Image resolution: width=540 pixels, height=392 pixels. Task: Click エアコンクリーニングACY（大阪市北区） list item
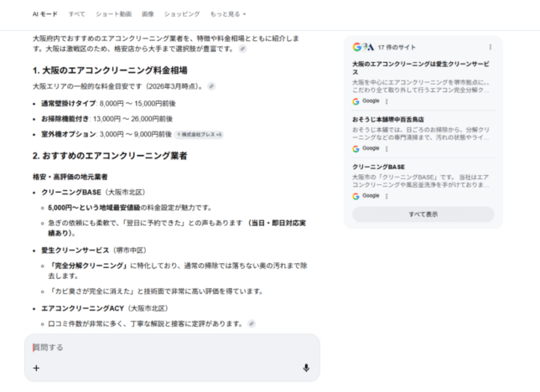coord(105,308)
